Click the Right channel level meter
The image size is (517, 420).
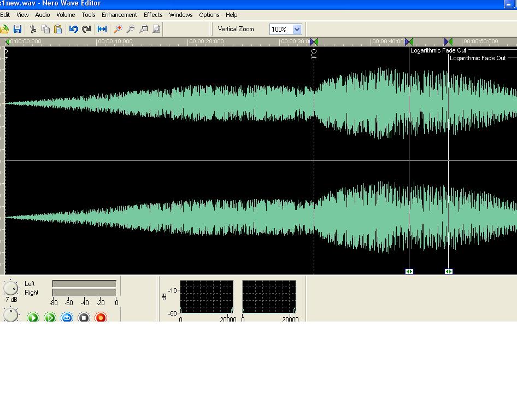84,293
